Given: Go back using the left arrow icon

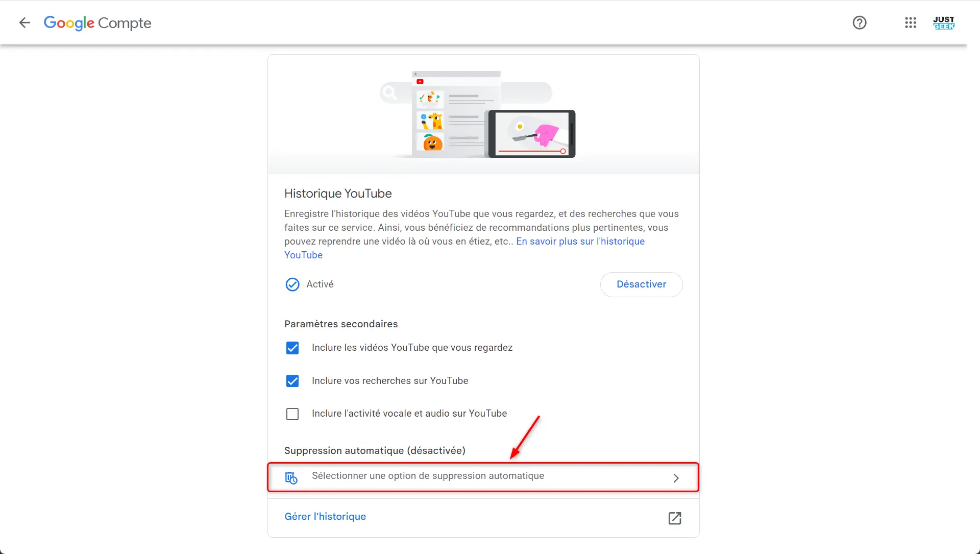Looking at the screenshot, I should pyautogui.click(x=24, y=22).
